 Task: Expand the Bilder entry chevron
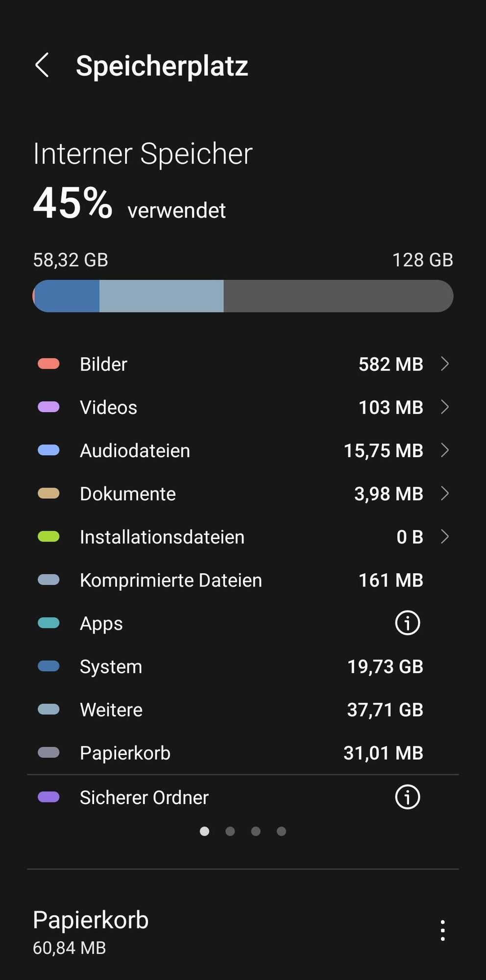(445, 364)
